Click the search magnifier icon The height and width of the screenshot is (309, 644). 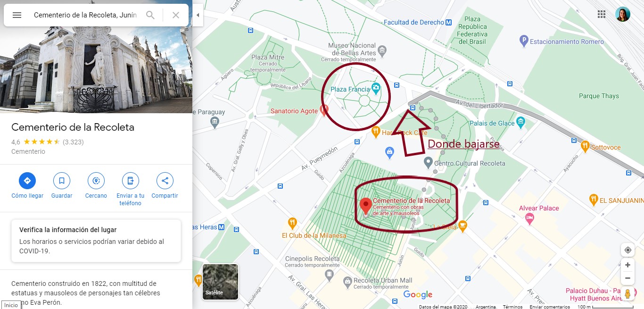pyautogui.click(x=150, y=15)
